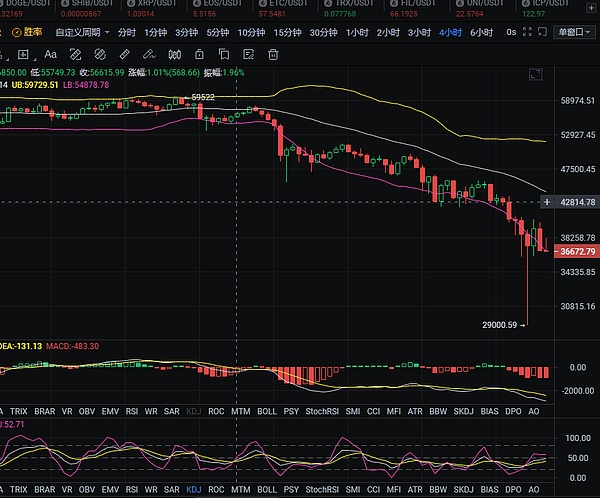Switch to the 分时 time-sharing view

click(127, 32)
